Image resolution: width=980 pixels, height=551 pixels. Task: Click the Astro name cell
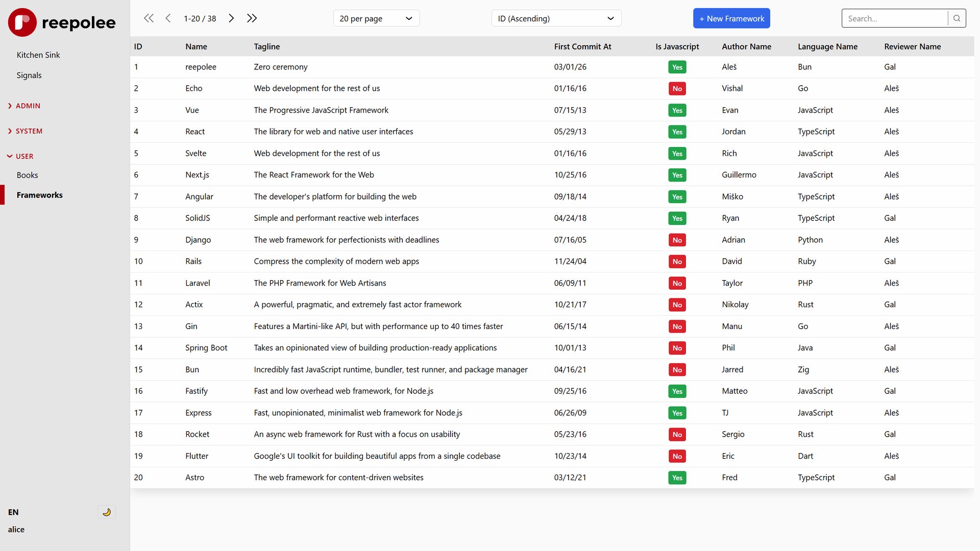[x=194, y=478]
